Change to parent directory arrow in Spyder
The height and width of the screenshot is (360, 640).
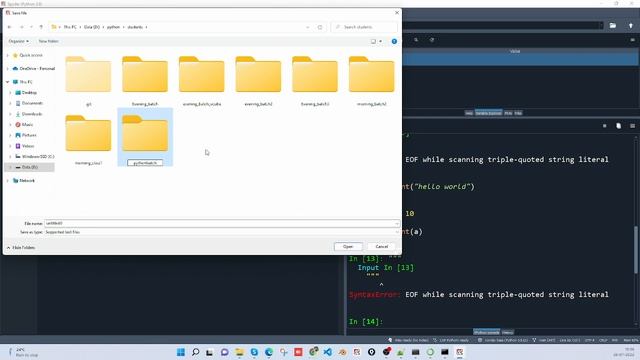pyautogui.click(x=631, y=25)
